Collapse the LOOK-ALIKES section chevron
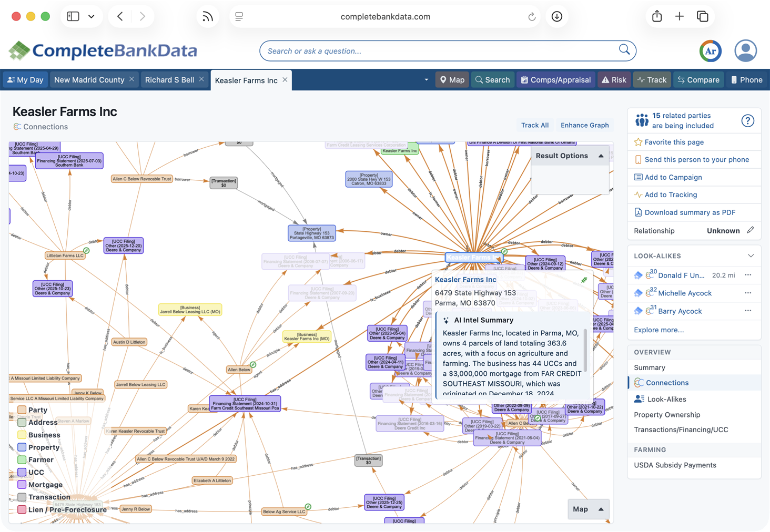The image size is (770, 532). (x=751, y=256)
